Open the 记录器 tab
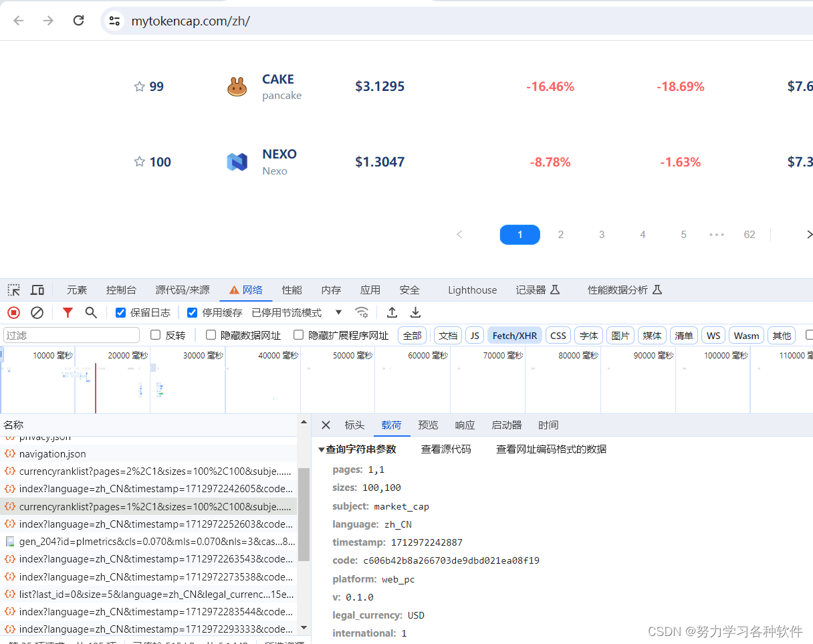Screen dimensions: 813x644 pos(538,290)
